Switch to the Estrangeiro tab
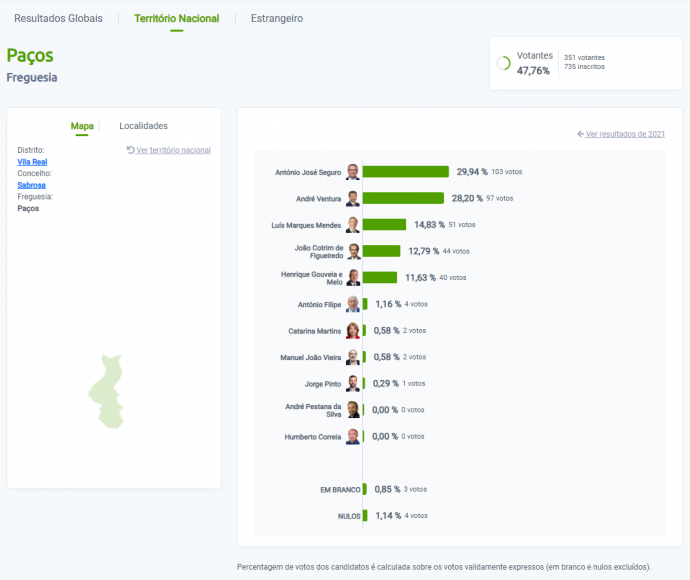 point(277,19)
